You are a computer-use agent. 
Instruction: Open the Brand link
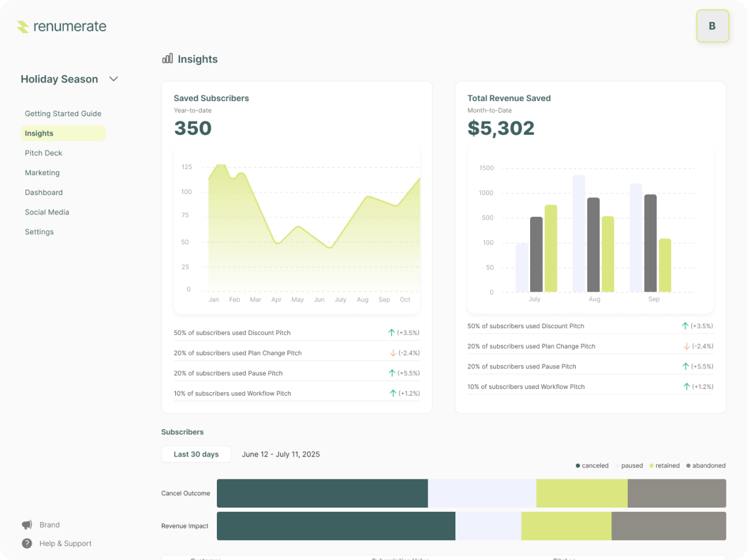pyautogui.click(x=49, y=524)
